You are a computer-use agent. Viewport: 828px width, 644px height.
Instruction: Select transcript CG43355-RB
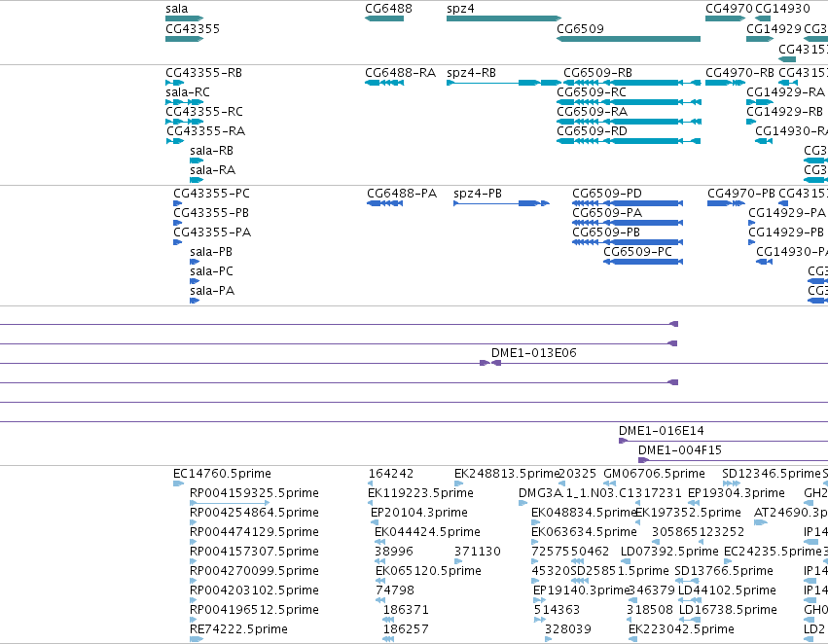[x=175, y=83]
